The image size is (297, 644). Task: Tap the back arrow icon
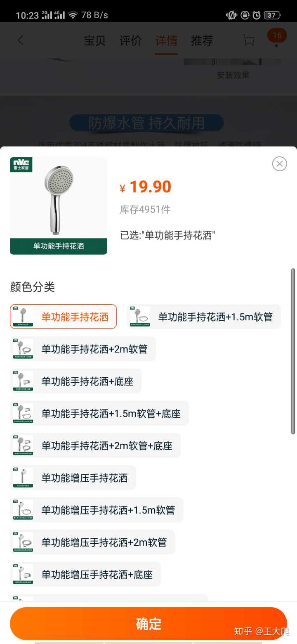pos(21,40)
